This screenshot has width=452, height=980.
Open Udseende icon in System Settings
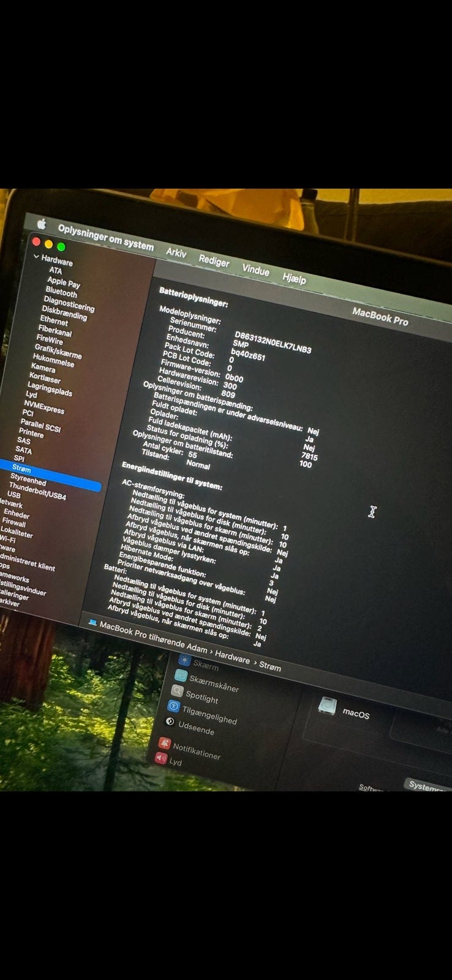170,722
